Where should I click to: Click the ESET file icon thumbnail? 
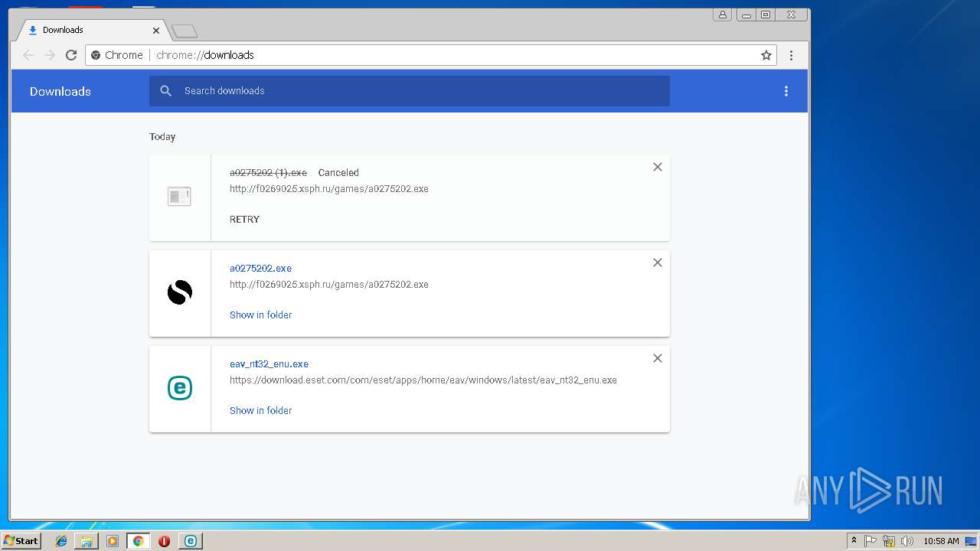click(179, 388)
